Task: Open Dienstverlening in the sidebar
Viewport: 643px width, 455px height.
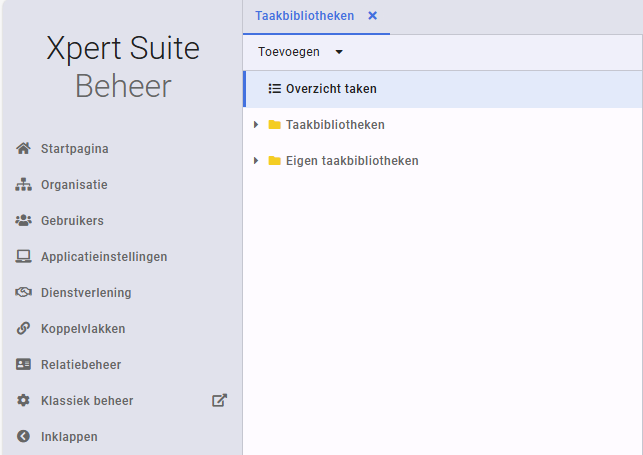Action: click(x=86, y=293)
